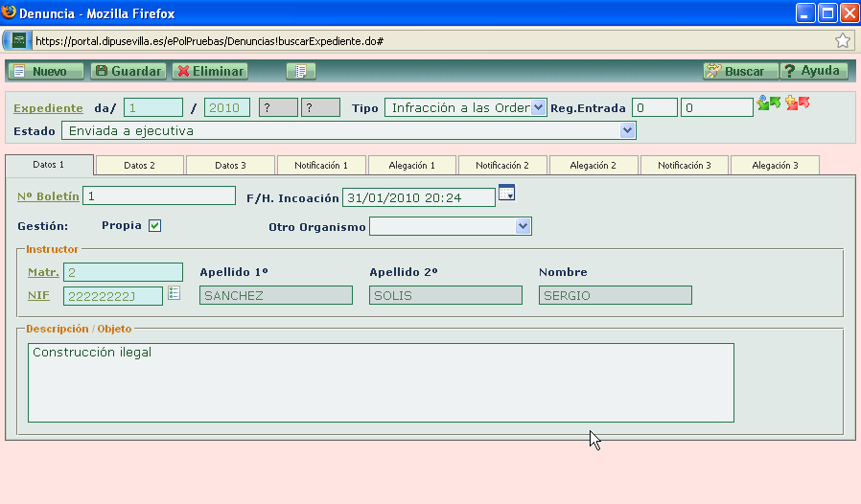Screen dimensions: 861x504
Task: Open the Buscar search tool
Action: [736, 71]
